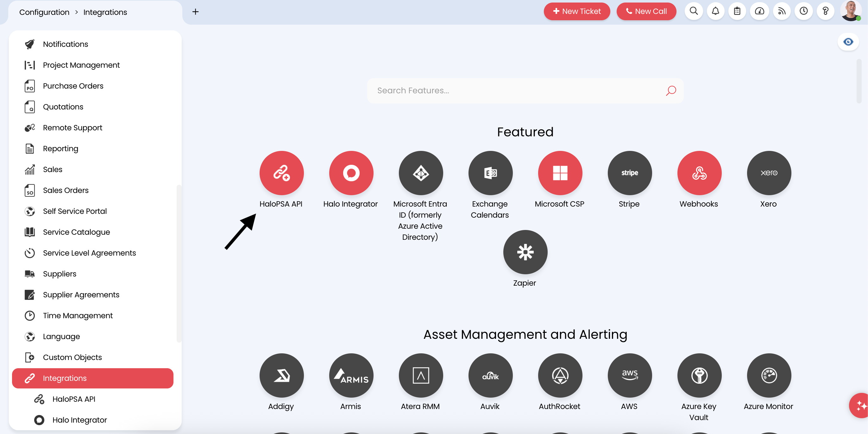Click the Azure Key Vault integration
The height and width of the screenshot is (434, 868).
pyautogui.click(x=699, y=375)
